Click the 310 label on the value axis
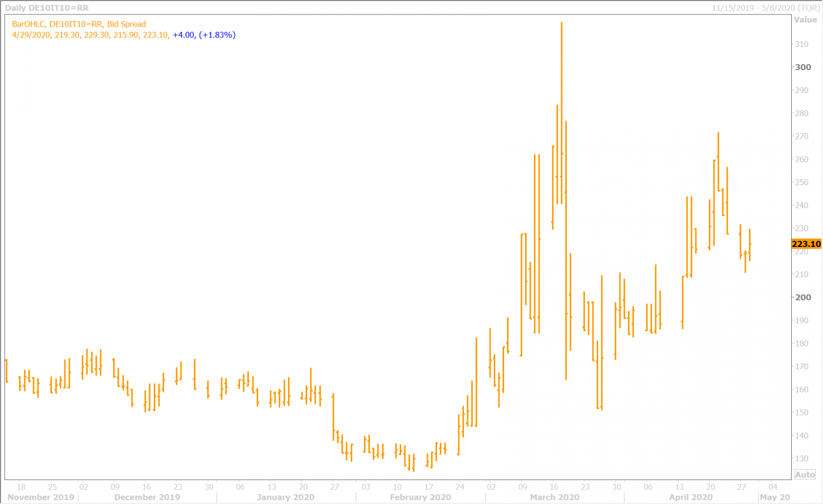823x504 pixels. click(x=801, y=44)
